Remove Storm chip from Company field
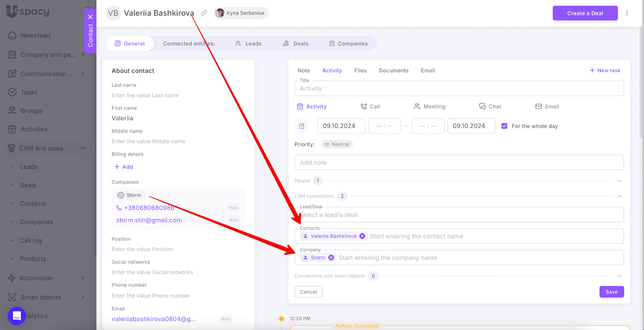The width and height of the screenshot is (644, 330). click(x=331, y=258)
